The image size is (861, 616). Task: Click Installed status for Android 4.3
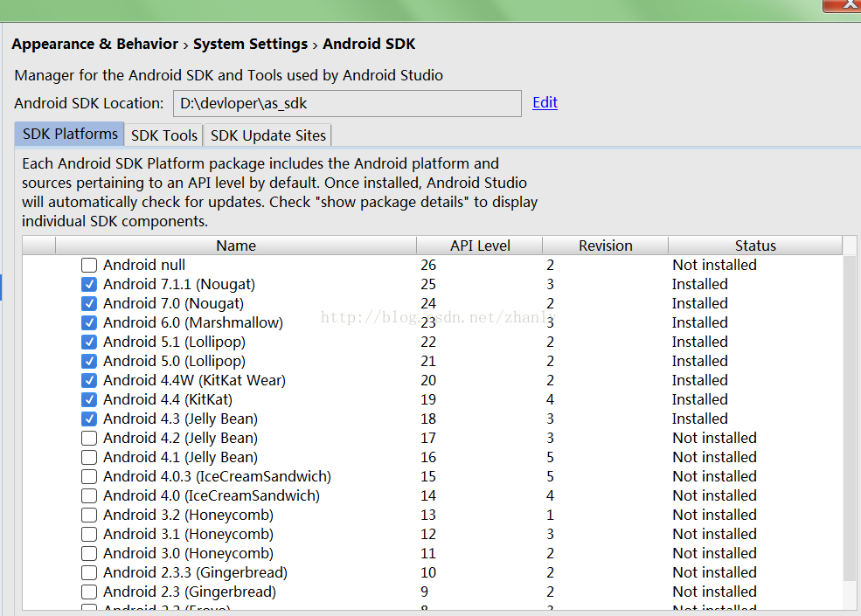coord(700,419)
